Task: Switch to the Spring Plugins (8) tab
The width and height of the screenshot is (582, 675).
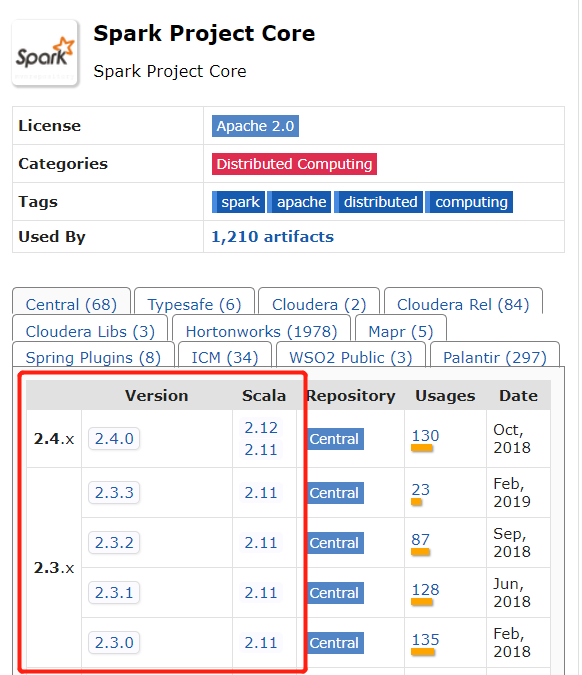Action: (93, 357)
